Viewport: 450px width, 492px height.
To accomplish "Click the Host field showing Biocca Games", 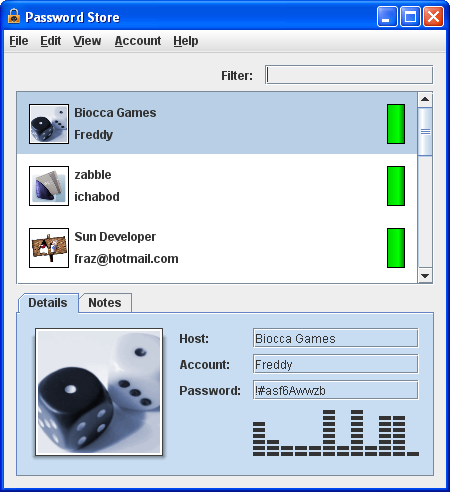I will click(336, 338).
